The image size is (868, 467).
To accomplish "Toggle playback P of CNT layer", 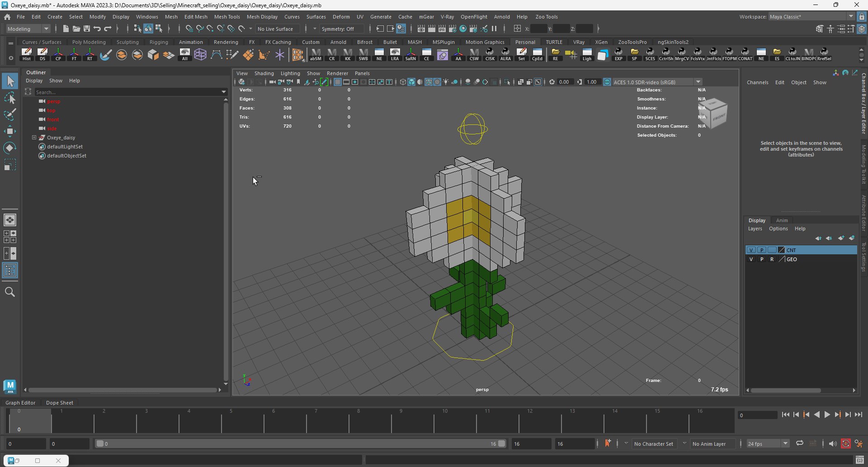I will [x=762, y=250].
